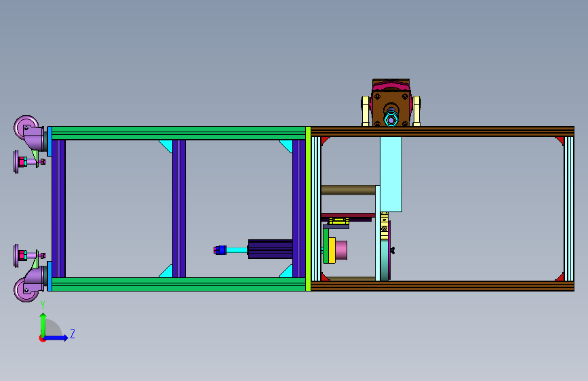The width and height of the screenshot is (588, 381).
Task: Select the leftmost purple vertical post
Action: point(58,209)
